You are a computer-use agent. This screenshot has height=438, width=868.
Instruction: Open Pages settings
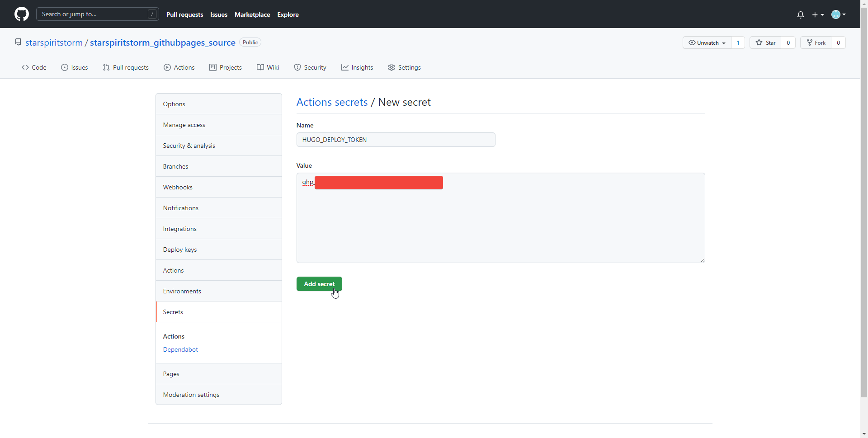tap(219, 374)
